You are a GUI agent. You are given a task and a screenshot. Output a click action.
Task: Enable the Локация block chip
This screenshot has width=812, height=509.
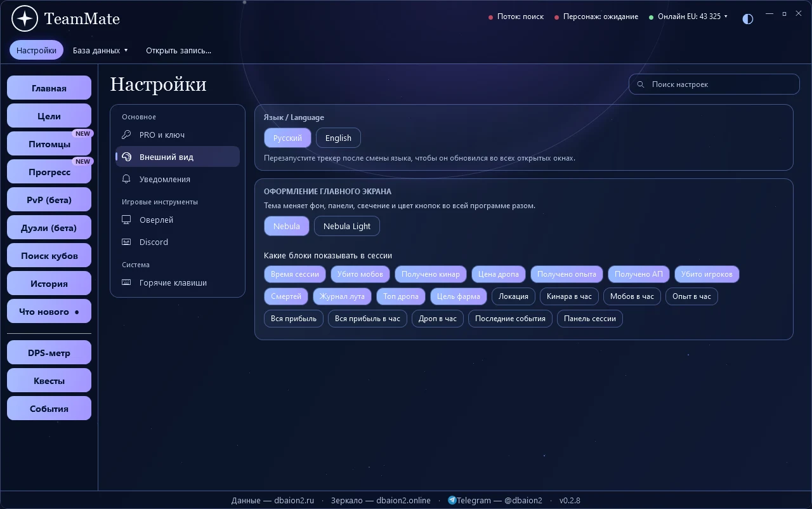(513, 296)
